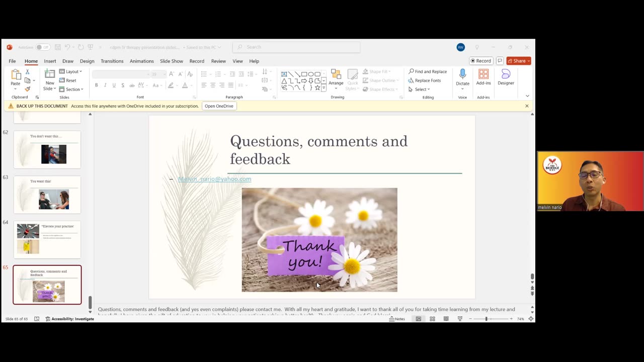Click the spell check icon in status bar

pos(37,319)
